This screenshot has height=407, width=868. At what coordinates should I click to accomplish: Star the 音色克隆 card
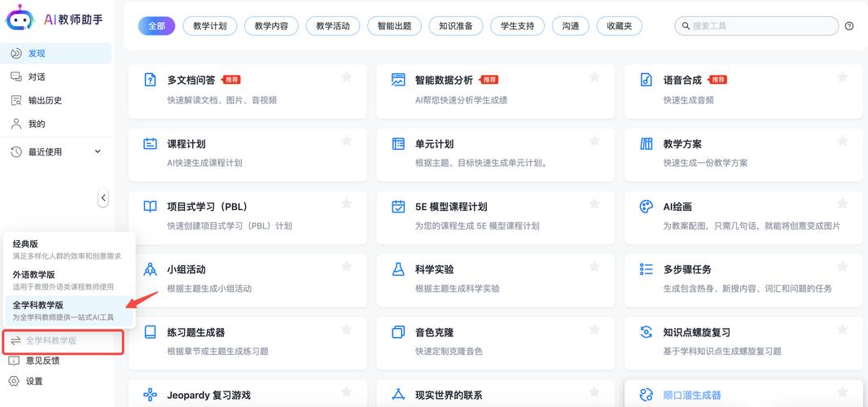(x=594, y=330)
